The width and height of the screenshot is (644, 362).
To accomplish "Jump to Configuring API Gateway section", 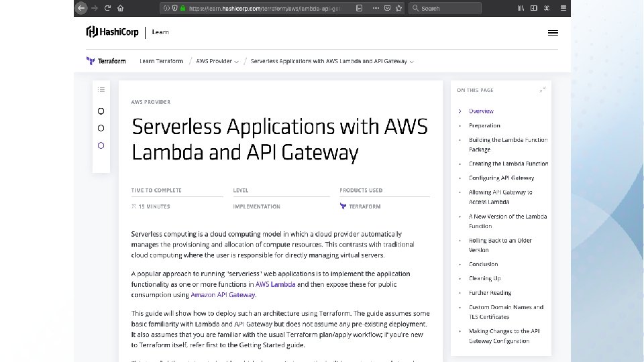I will [x=502, y=178].
